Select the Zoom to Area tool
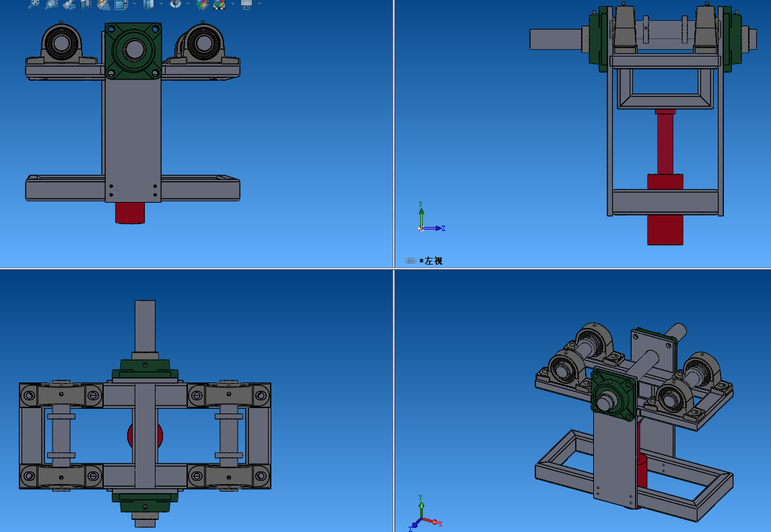This screenshot has height=532, width=771. point(51,4)
